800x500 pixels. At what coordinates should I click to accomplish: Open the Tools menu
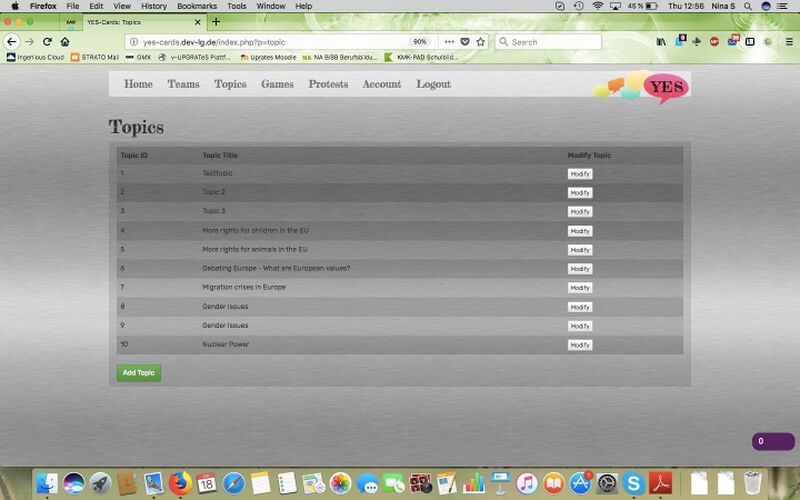tap(237, 6)
